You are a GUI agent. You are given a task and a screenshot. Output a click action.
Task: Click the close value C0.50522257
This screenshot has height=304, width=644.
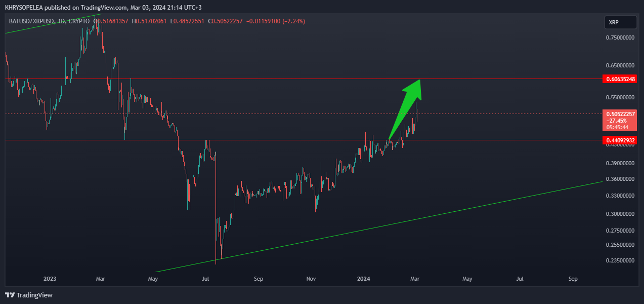point(225,21)
